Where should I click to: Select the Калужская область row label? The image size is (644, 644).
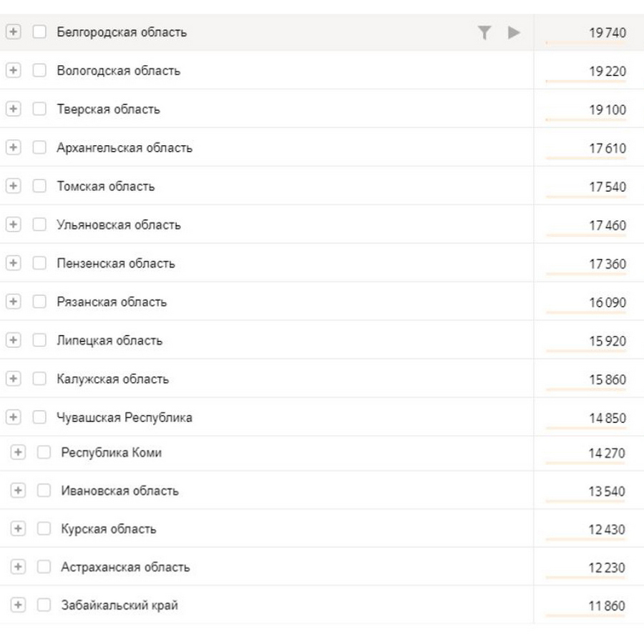[112, 379]
